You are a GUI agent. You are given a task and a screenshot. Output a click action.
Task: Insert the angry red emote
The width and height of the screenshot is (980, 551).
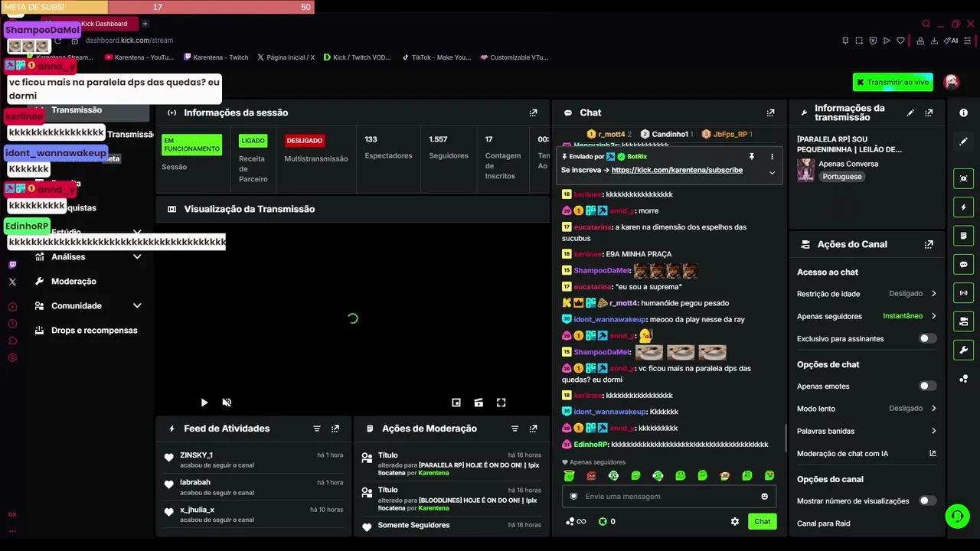click(591, 476)
